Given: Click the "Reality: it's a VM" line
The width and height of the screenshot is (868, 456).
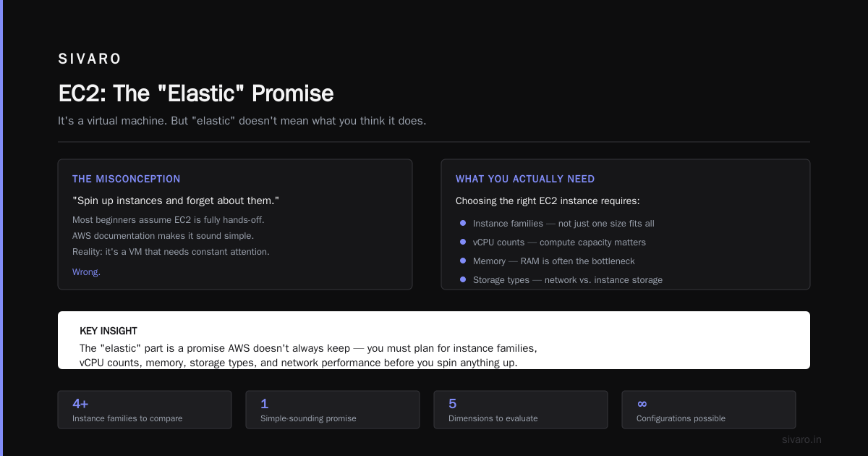Looking at the screenshot, I should point(171,252).
